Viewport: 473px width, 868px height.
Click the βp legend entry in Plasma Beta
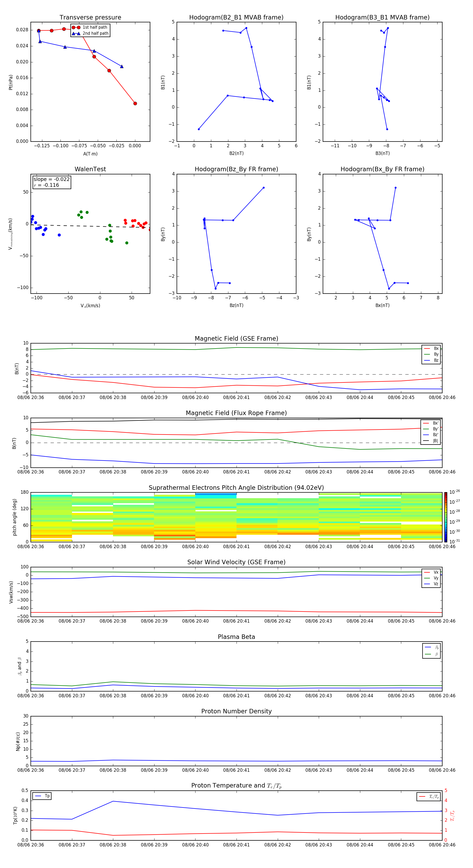pyautogui.click(x=431, y=647)
